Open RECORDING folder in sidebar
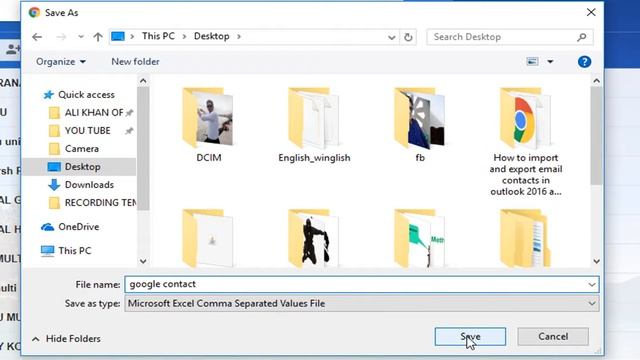Viewport: 640px width, 360px height. click(x=100, y=203)
